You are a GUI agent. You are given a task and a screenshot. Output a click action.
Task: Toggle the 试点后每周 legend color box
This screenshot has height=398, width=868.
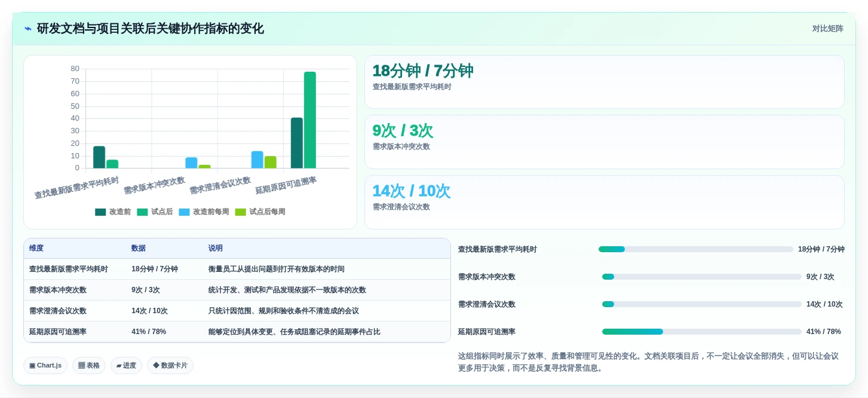click(x=241, y=212)
